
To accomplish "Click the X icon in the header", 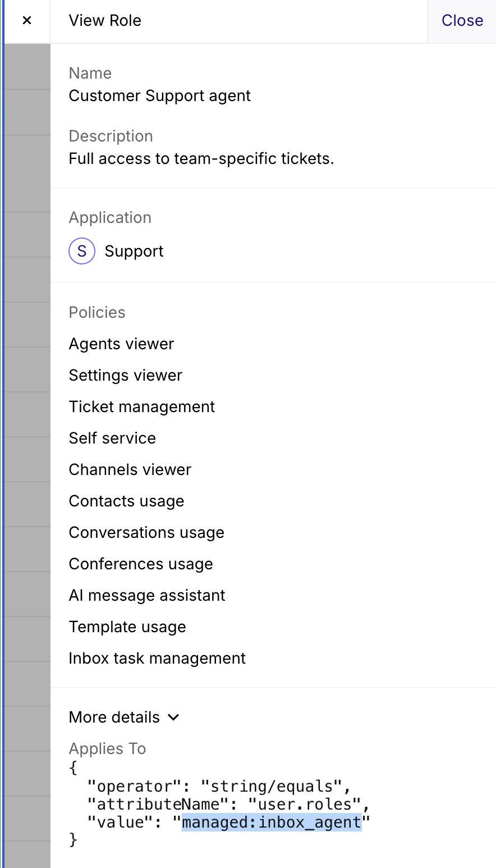I will (x=27, y=21).
